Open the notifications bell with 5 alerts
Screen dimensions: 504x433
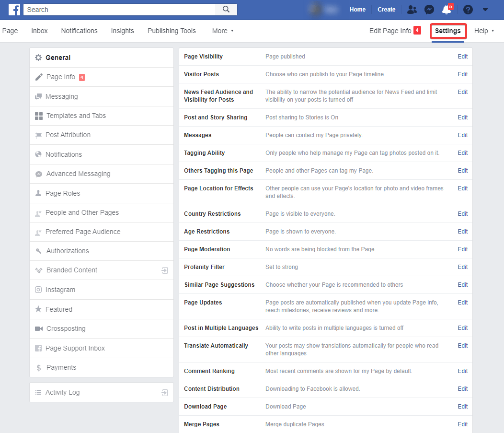click(x=447, y=10)
